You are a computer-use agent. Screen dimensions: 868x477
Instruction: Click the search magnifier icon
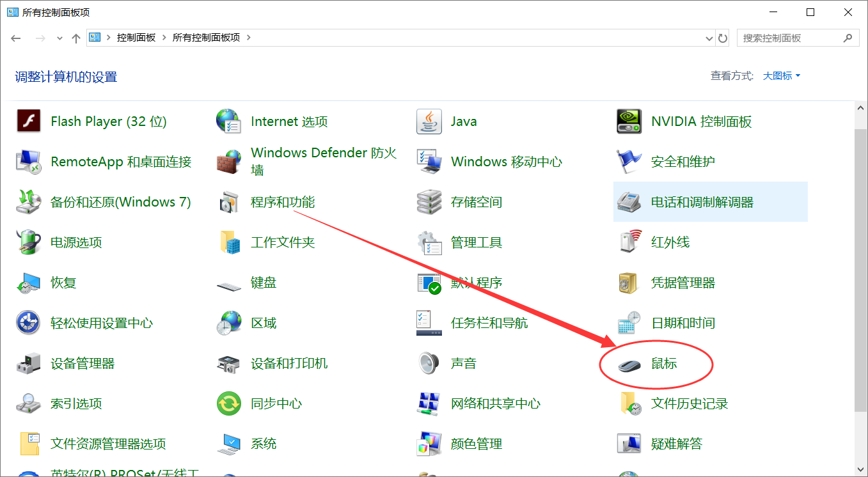[848, 38]
